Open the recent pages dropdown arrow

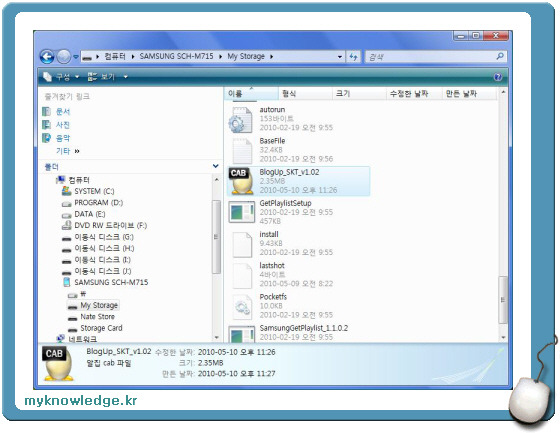pyautogui.click(x=75, y=56)
